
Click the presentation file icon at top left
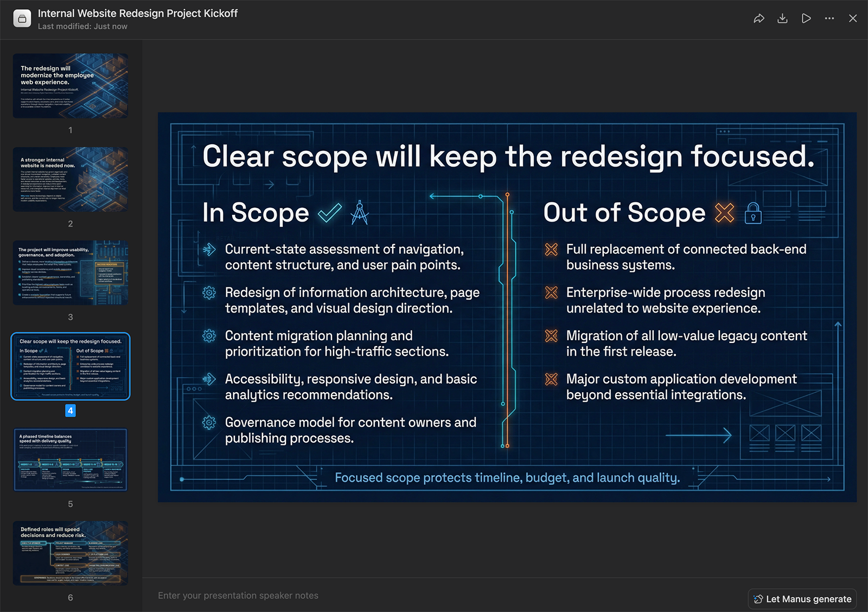(x=22, y=18)
